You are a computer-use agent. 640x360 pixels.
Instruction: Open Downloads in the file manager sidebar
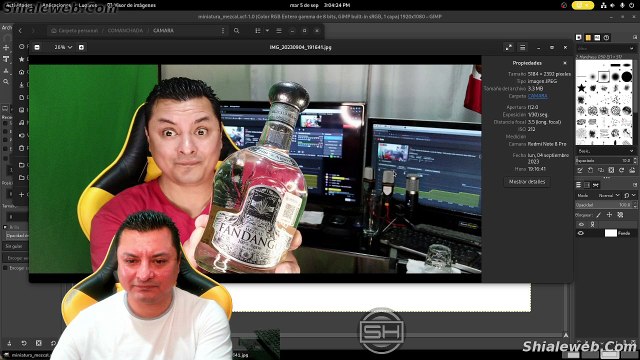point(22,84)
